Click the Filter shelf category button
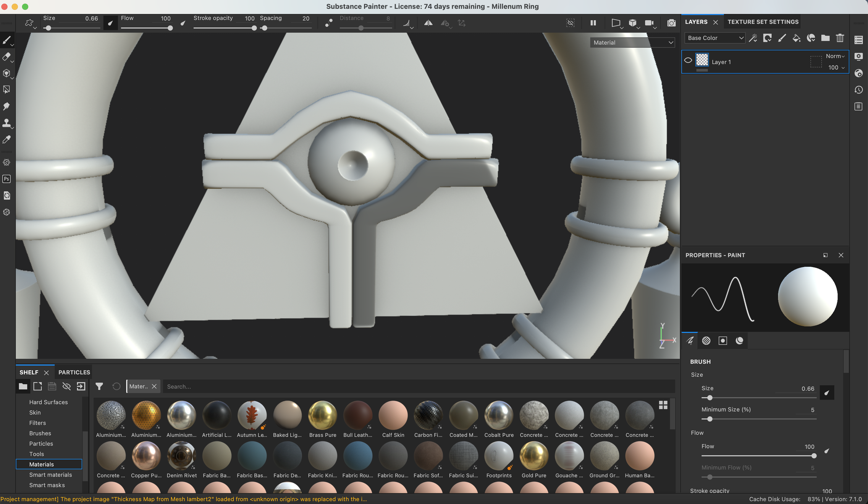868x504 pixels. pyautogui.click(x=37, y=422)
